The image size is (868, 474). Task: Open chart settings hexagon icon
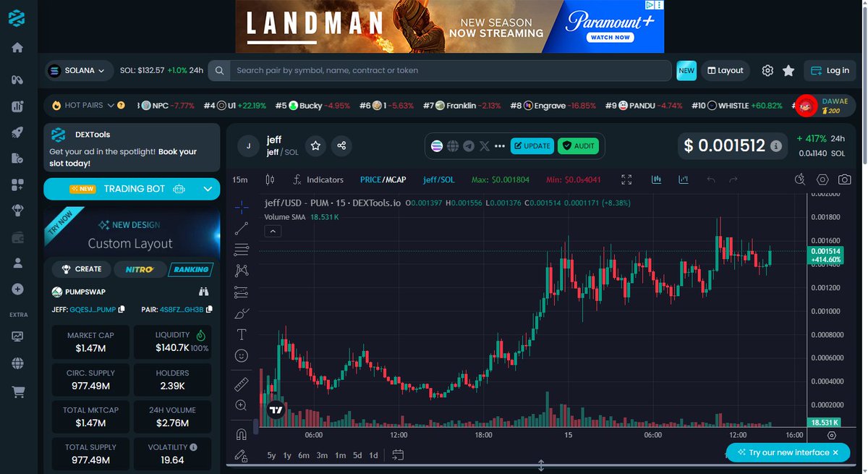point(822,179)
